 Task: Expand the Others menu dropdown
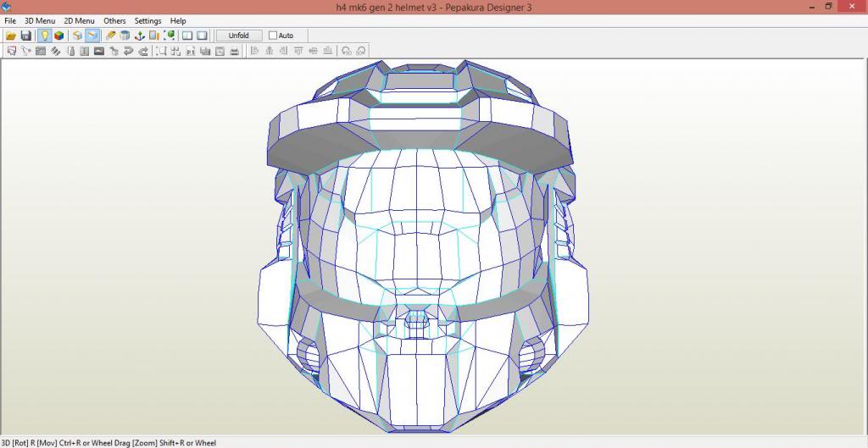coord(114,20)
